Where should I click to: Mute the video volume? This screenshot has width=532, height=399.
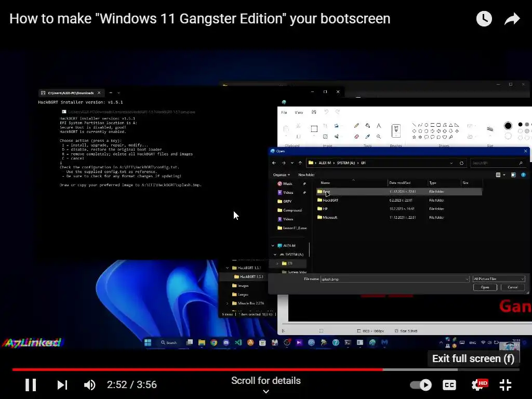click(x=89, y=385)
